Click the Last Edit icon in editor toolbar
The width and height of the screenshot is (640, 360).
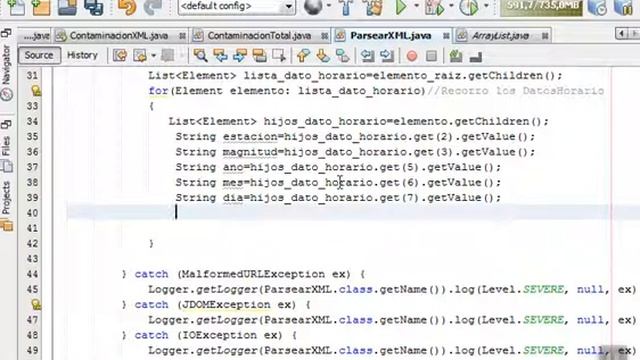click(120, 56)
